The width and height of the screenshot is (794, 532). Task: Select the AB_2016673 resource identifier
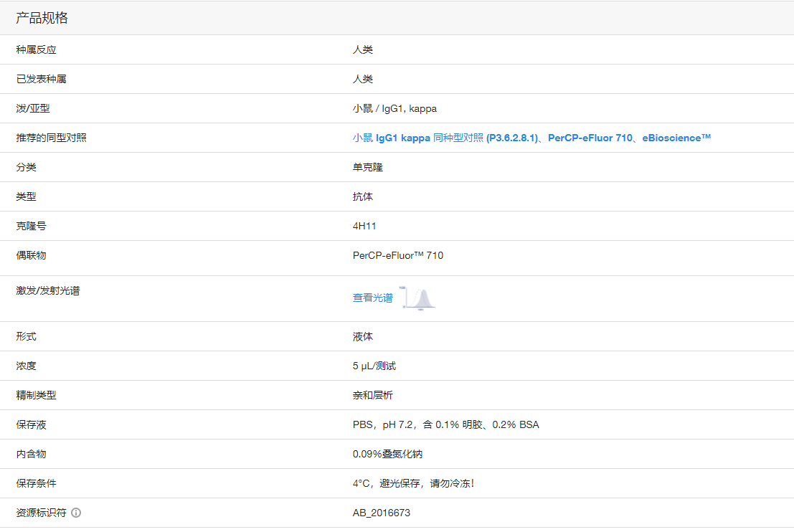pyautogui.click(x=381, y=513)
